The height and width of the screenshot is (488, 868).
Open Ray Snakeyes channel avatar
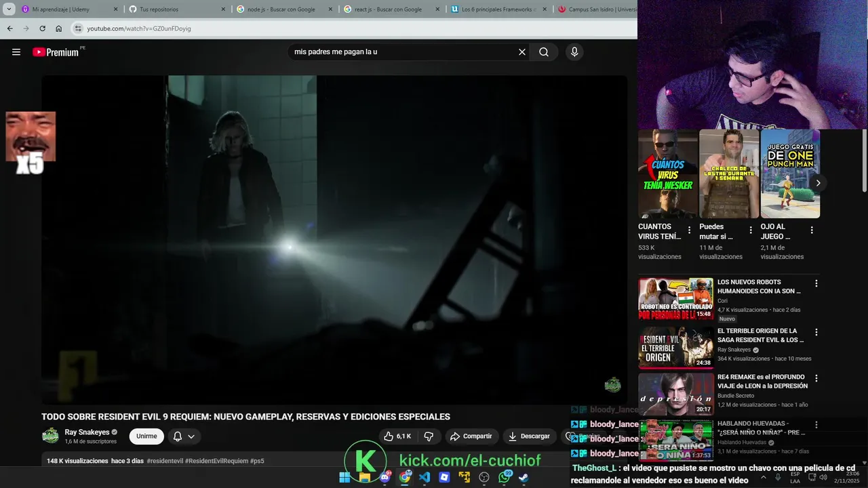(x=50, y=436)
